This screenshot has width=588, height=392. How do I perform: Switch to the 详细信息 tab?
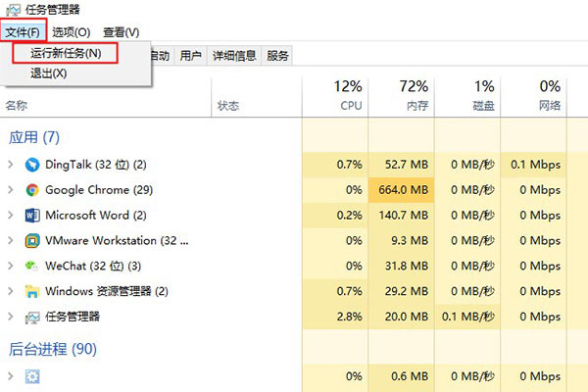point(234,56)
